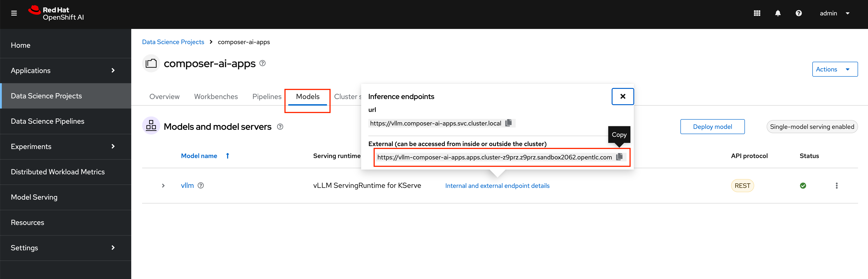The image size is (868, 279).
Task: Click the vllm model help icon
Action: coord(201,185)
